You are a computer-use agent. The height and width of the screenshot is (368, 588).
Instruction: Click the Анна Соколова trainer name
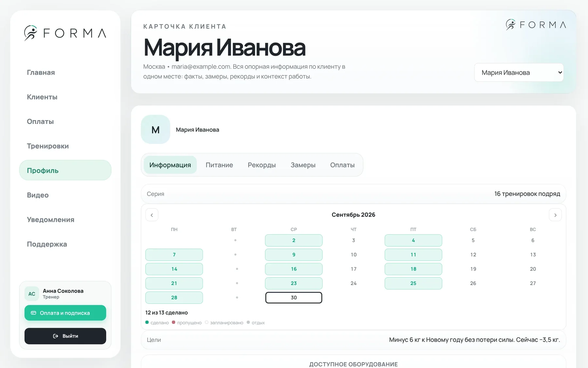point(63,291)
